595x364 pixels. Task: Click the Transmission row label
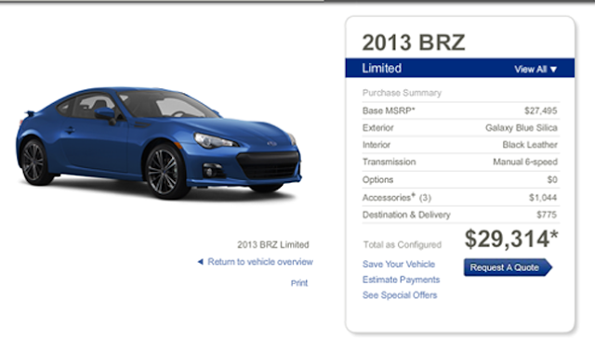click(389, 162)
